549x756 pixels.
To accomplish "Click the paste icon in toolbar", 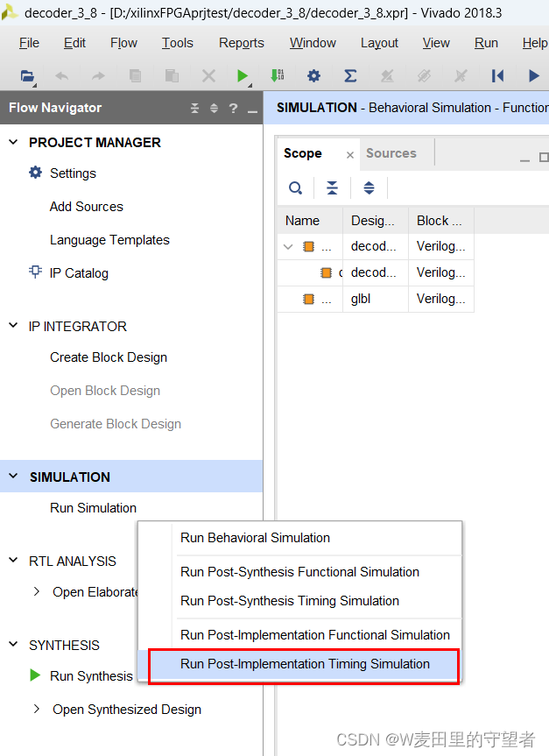I will (172, 75).
